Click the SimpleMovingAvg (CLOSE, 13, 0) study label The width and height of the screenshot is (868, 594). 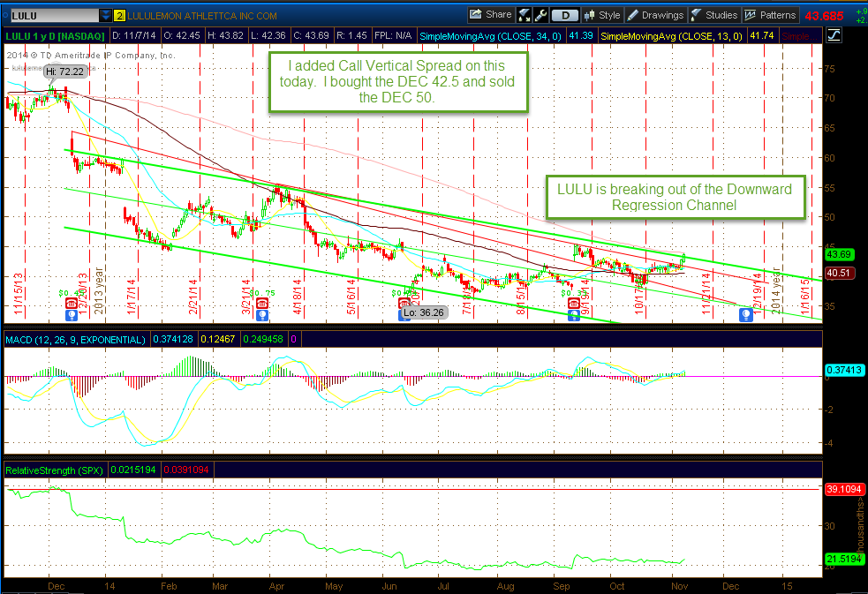point(671,36)
